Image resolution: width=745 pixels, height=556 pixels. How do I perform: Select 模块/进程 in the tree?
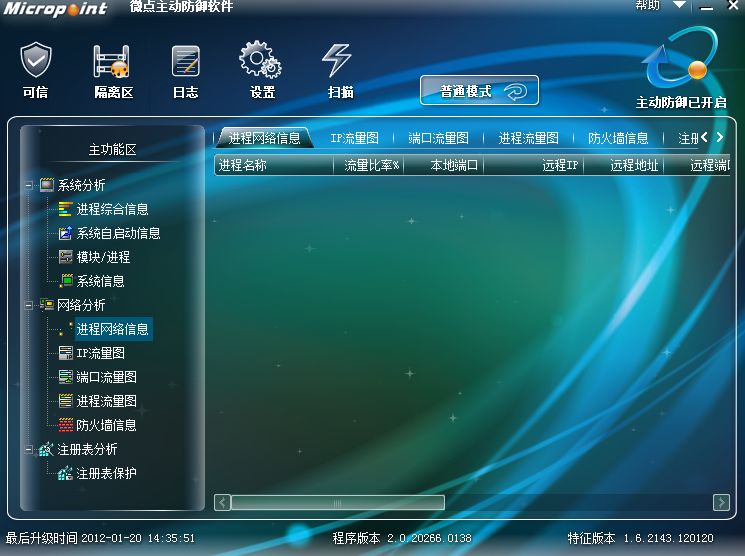click(x=103, y=257)
